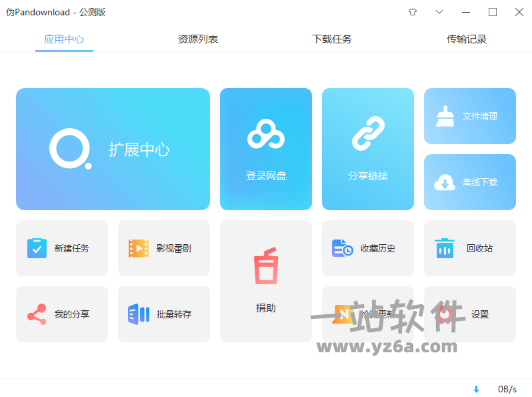Click the cloud download icon for 离线下载
This screenshot has width=532, height=397.
(445, 182)
